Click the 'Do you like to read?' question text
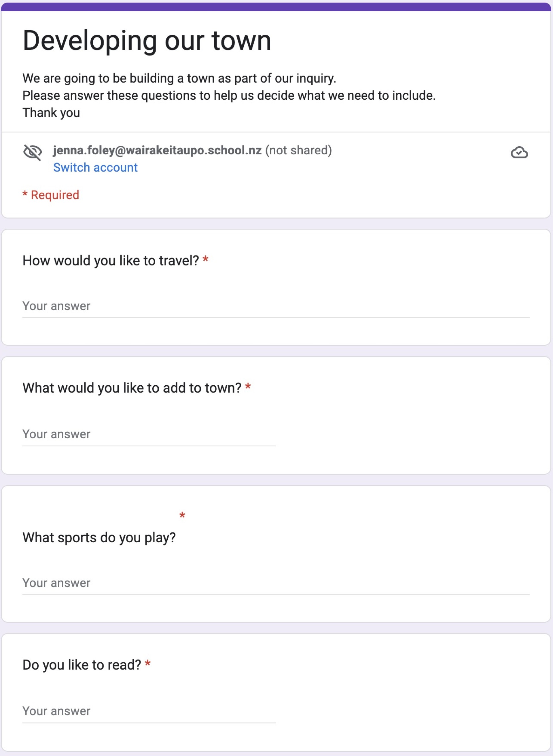Screen dimensions: 553x756 (x=82, y=665)
